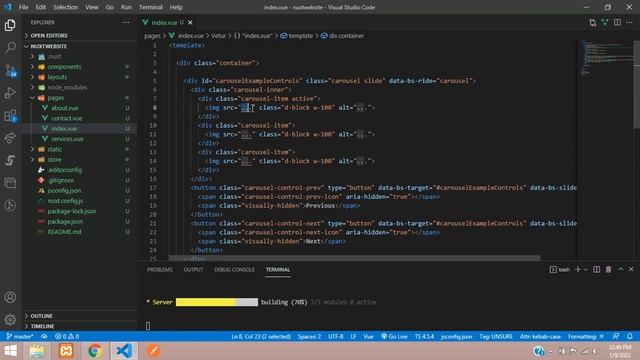The width and height of the screenshot is (640, 360).
Task: Click line number 17 in the gutter
Action: pyautogui.click(x=153, y=188)
